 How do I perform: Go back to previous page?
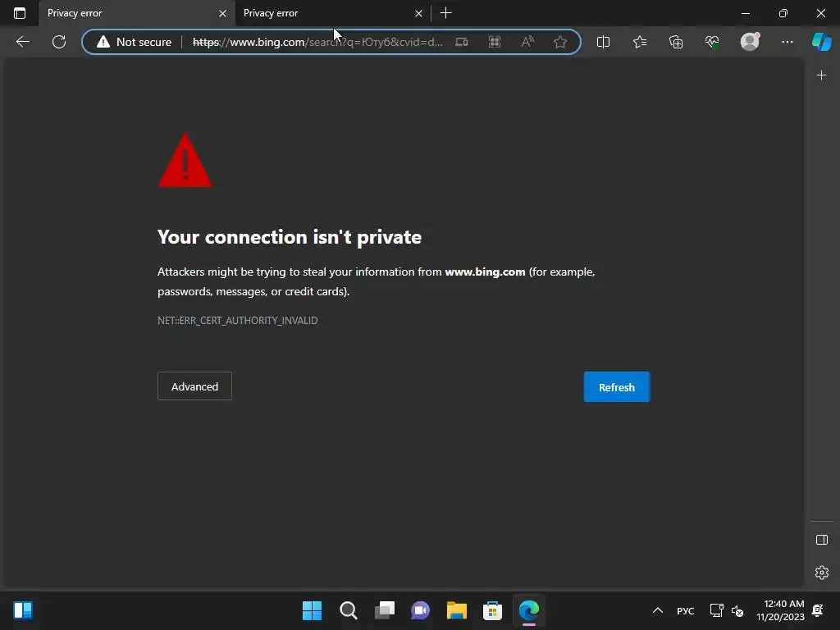click(22, 42)
